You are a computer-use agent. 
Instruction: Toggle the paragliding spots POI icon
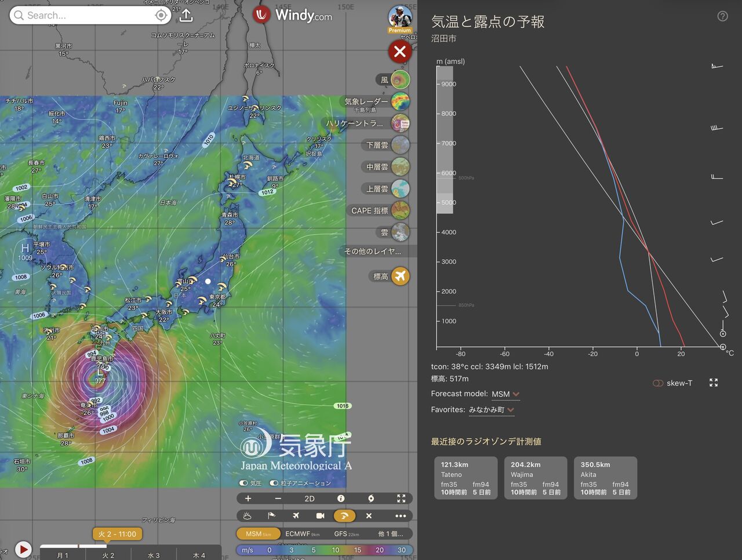pyautogui.click(x=344, y=515)
